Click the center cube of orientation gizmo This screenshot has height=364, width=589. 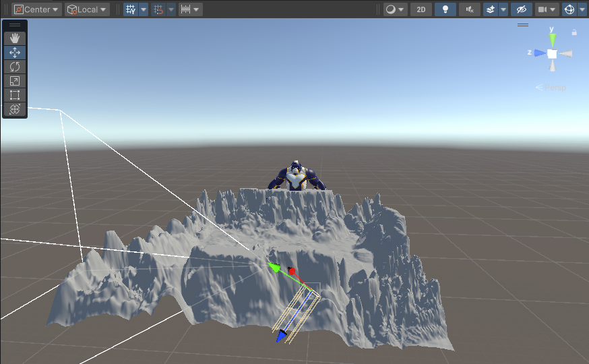[552, 54]
